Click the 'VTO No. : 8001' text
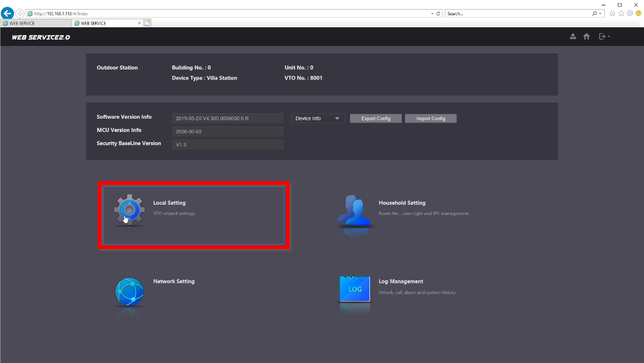Viewport: 644px width, 363px height. click(x=304, y=78)
